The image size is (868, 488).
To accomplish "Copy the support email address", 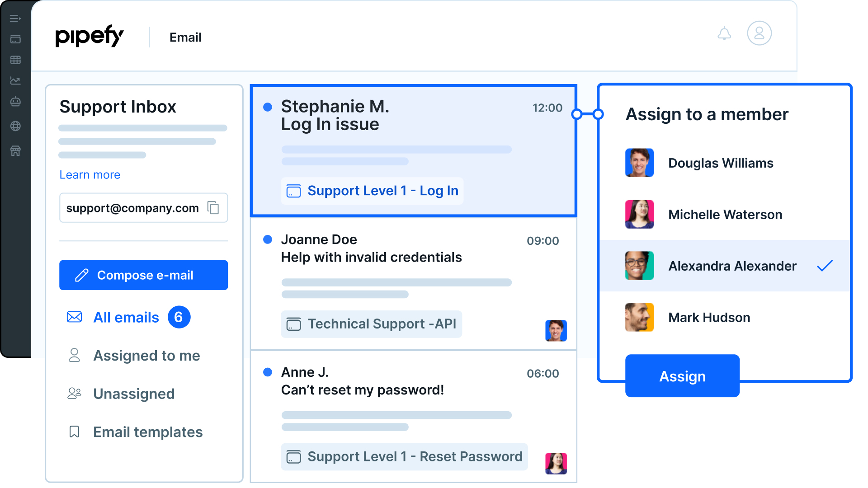I will [x=213, y=208].
